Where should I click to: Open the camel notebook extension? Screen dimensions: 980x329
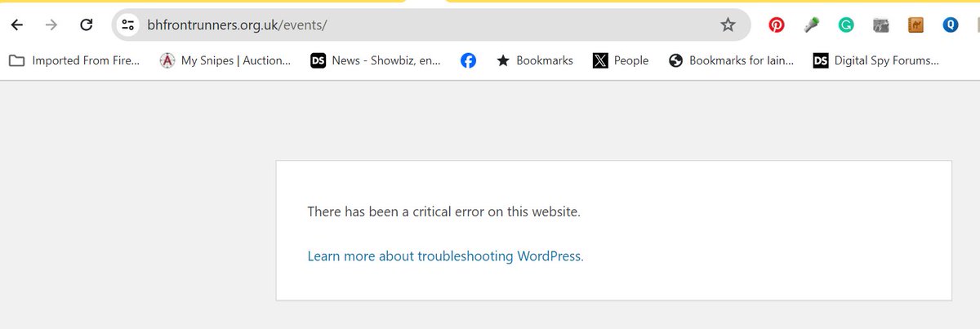915,25
